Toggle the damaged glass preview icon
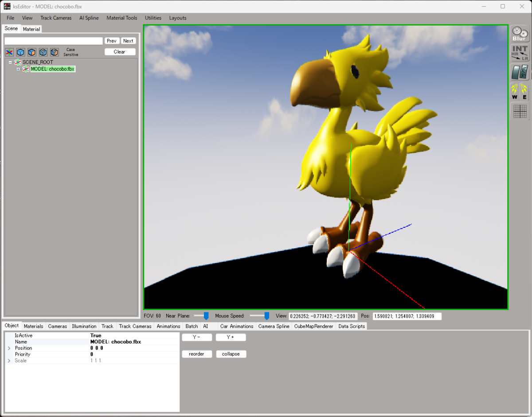 point(520,72)
